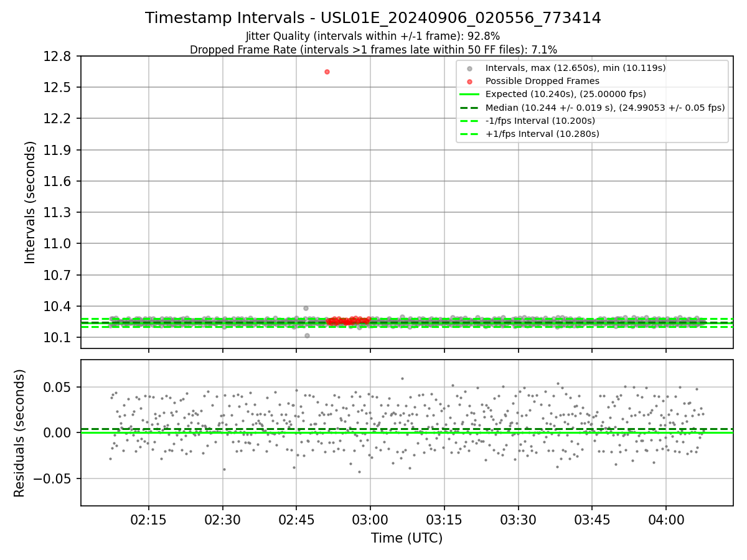The width and height of the screenshot is (747, 560).
Task: Click the Jitter Quality 92.8% subtitle
Action: [x=373, y=36]
